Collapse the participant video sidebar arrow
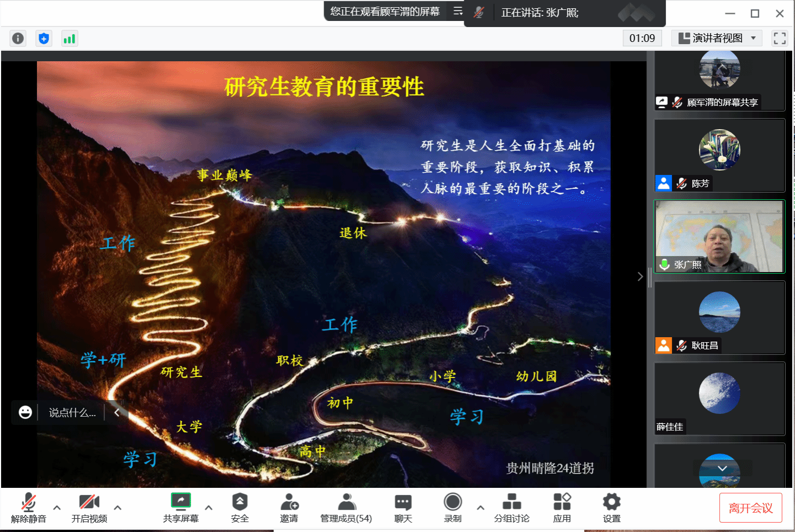The image size is (795, 532). (x=640, y=276)
